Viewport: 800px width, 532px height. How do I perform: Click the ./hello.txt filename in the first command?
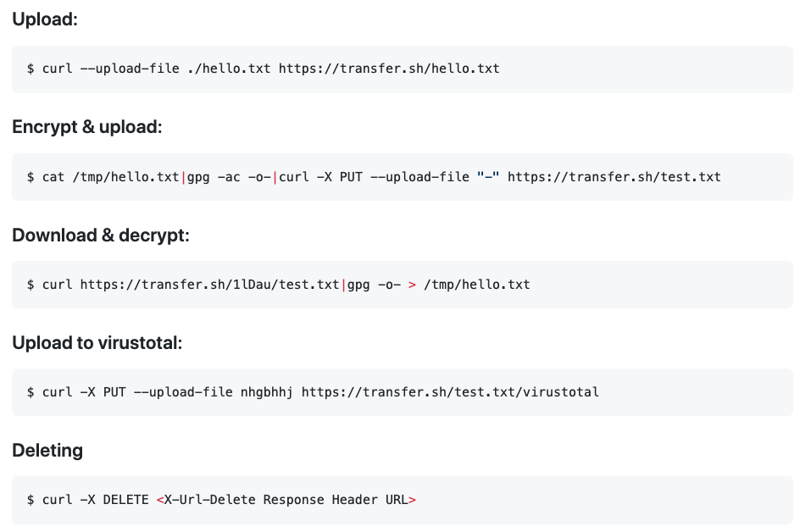pyautogui.click(x=229, y=69)
